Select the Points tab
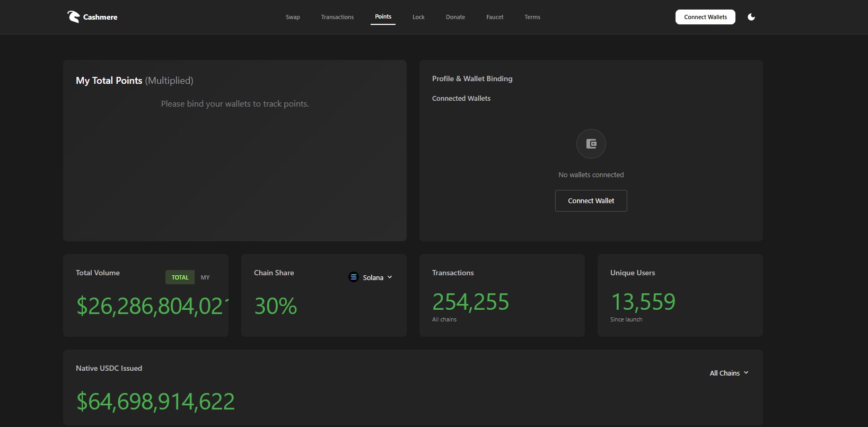The height and width of the screenshot is (427, 868). tap(383, 17)
